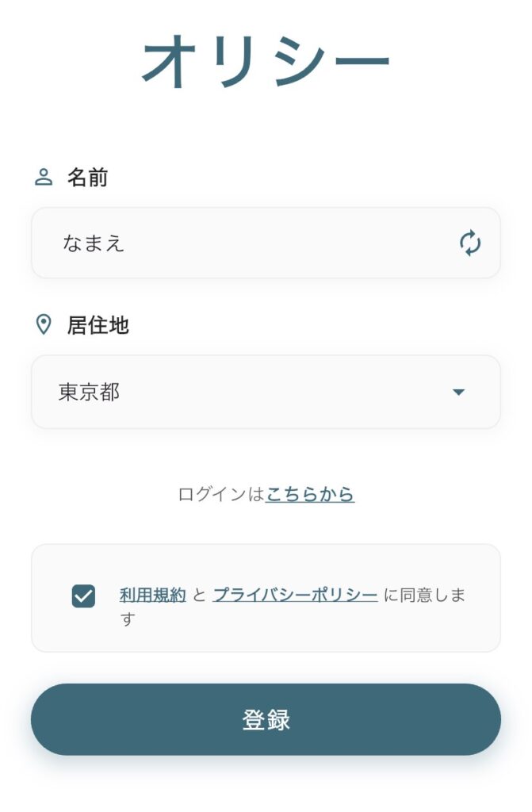Click こちらから to go to the login page
Image resolution: width=532 pixels, height=812 pixels.
309,493
